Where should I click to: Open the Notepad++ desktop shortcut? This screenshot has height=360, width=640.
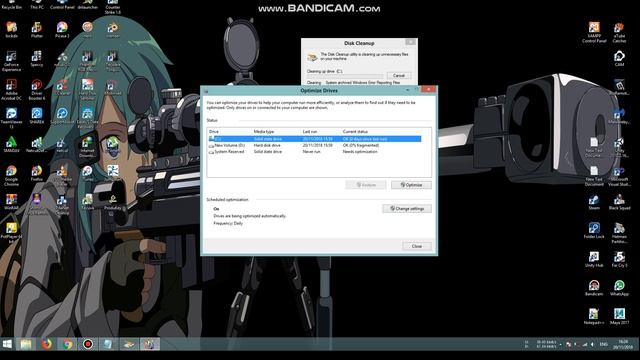point(594,316)
